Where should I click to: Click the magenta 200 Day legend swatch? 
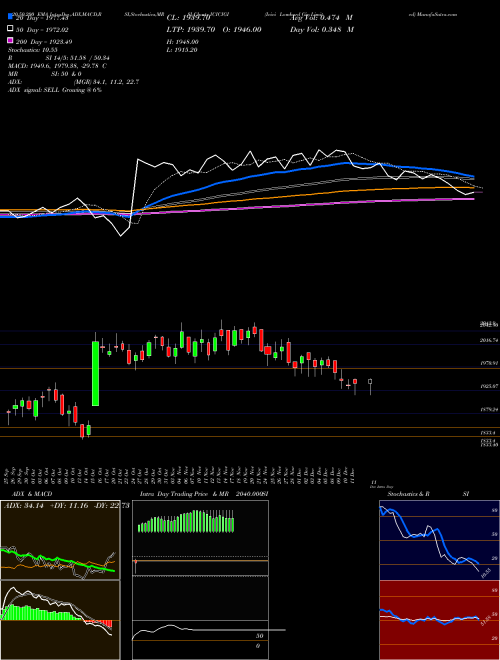(x=10, y=41)
